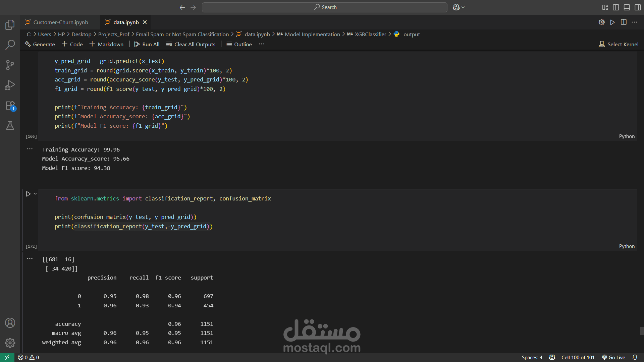Viewport: 644px width, 362px height.
Task: Click the 'Model F1_score: 94.38' output
Action: (76, 168)
